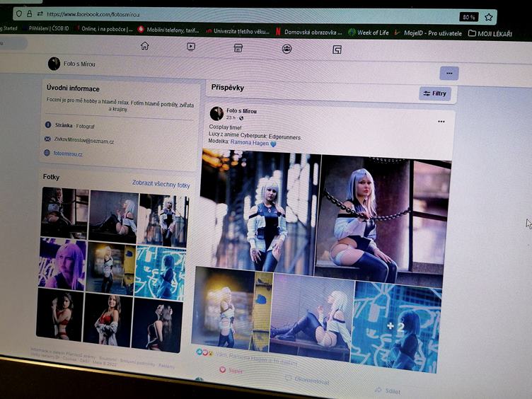
Task: Open the fotosmirou.cz website link
Action: pyautogui.click(x=68, y=154)
